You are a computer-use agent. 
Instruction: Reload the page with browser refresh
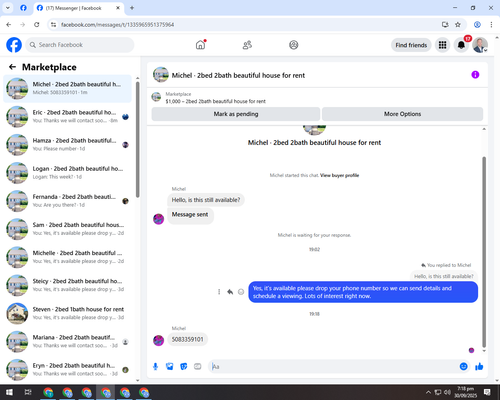[x=37, y=25]
